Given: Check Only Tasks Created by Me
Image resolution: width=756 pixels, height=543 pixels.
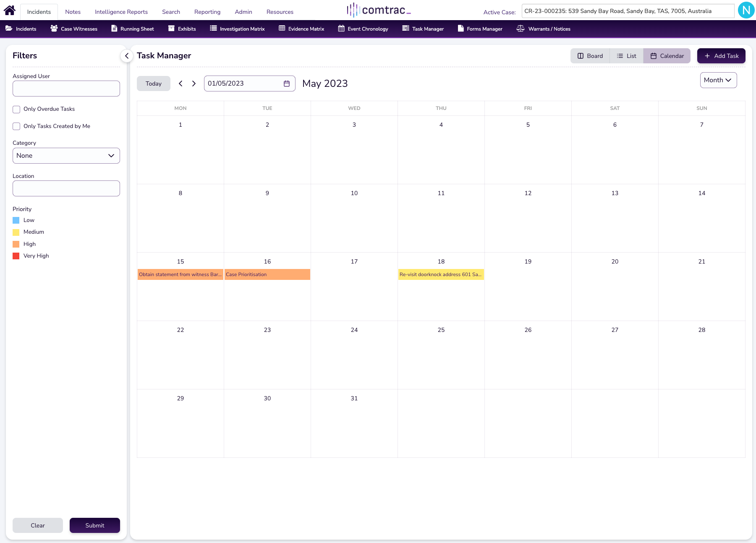Looking at the screenshot, I should pos(16,126).
